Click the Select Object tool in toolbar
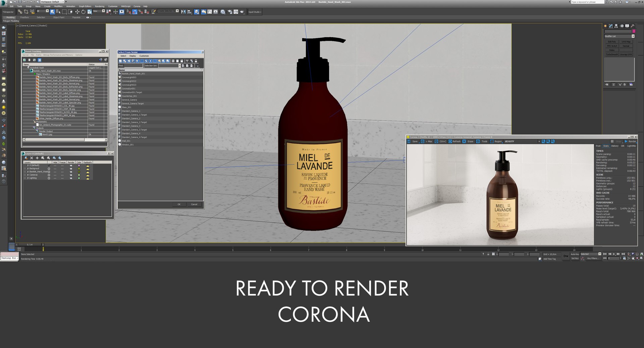 coord(52,12)
